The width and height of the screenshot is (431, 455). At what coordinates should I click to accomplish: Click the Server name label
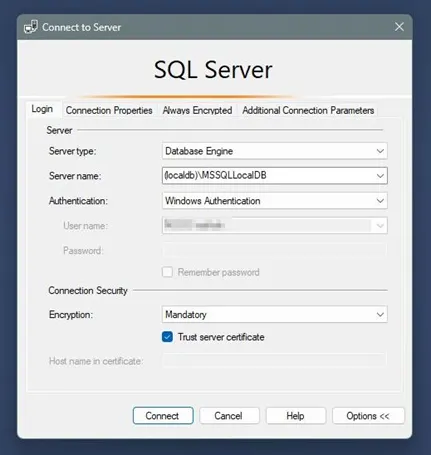coord(75,176)
